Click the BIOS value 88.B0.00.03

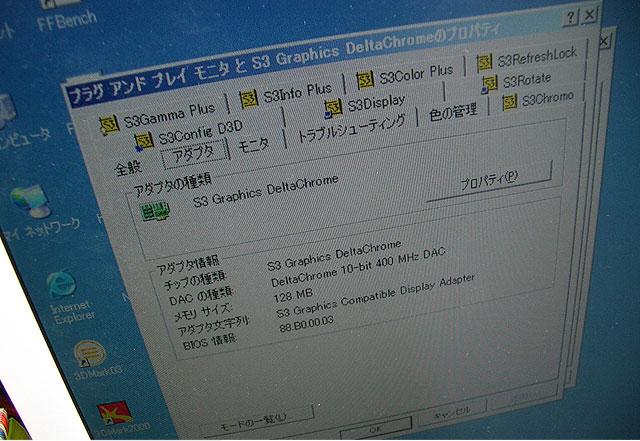click(307, 324)
